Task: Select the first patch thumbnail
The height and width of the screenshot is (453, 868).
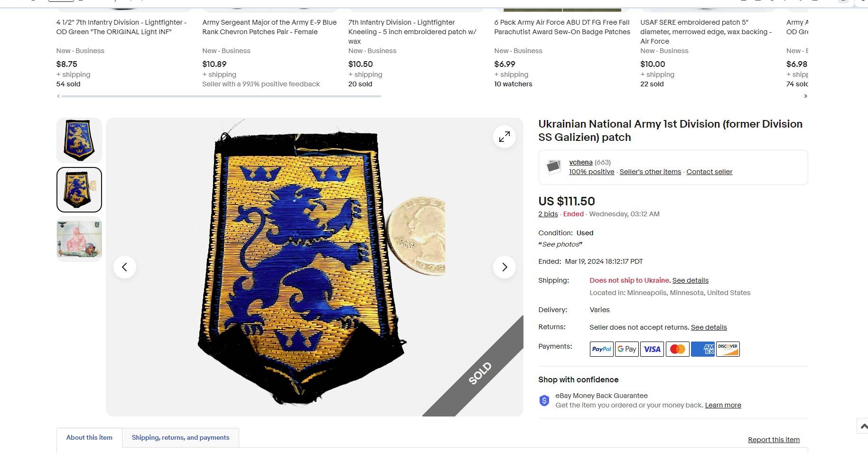Action: [79, 140]
